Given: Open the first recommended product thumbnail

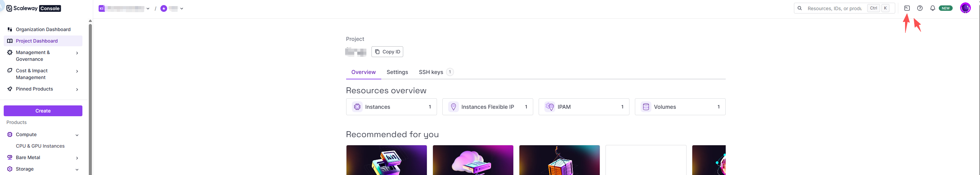Looking at the screenshot, I should click(387, 160).
